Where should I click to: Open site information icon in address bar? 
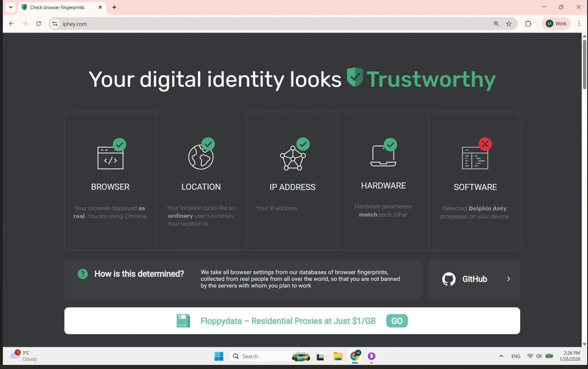[x=55, y=24]
